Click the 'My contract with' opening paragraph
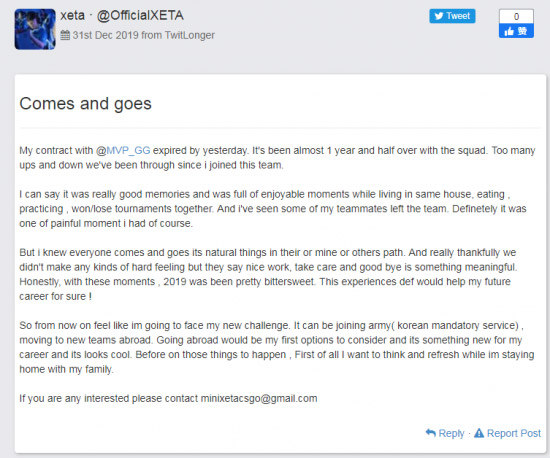The width and height of the screenshot is (550, 458). coord(277,158)
